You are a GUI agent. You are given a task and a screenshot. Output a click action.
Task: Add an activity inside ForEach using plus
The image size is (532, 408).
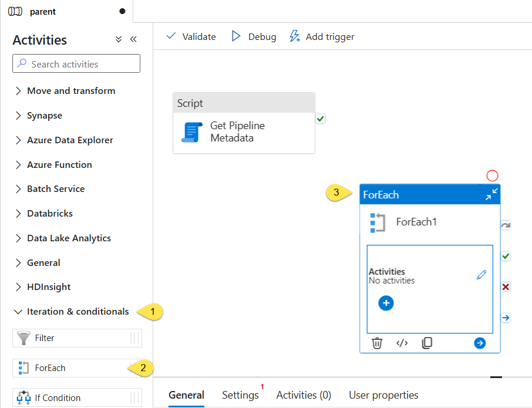tap(386, 303)
